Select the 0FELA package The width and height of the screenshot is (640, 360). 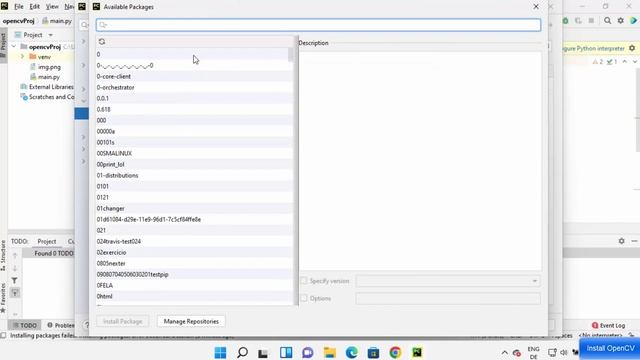point(194,286)
